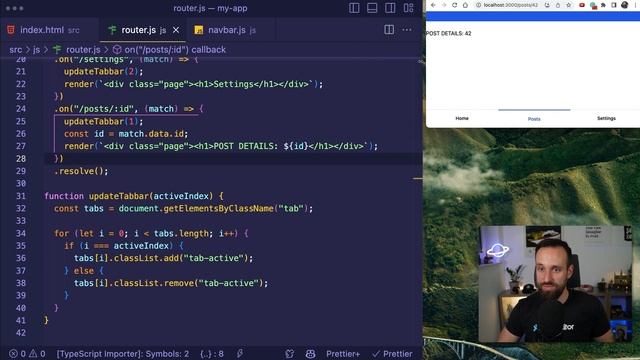Open editor More Actions ellipsis
The height and width of the screenshot is (360, 640).
[x=407, y=29]
